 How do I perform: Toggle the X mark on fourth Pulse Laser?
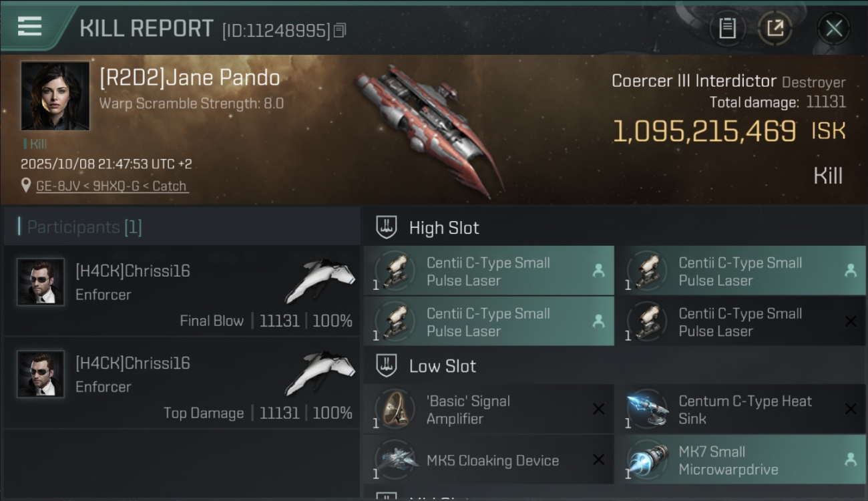pos(851,321)
